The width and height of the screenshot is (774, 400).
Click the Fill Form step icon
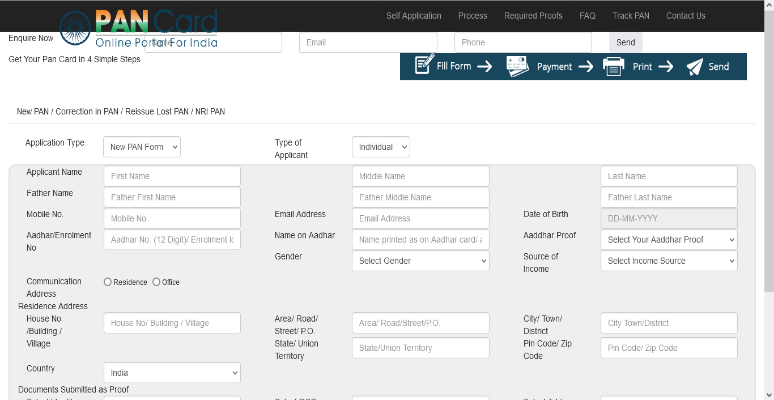tap(425, 65)
